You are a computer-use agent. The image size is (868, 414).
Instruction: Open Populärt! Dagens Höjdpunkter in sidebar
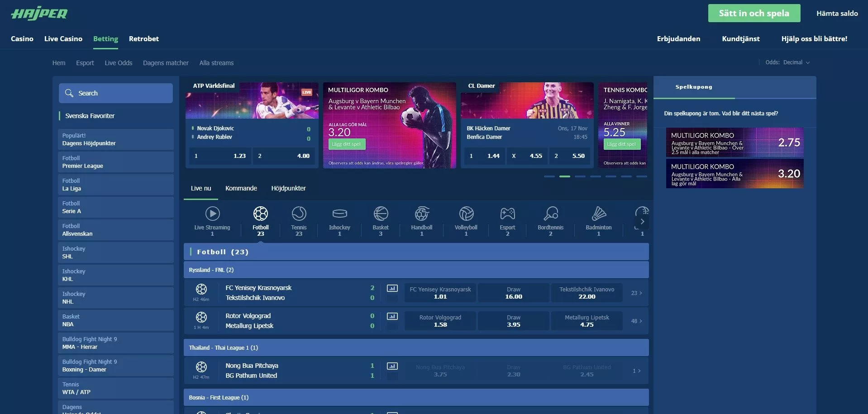tap(116, 139)
